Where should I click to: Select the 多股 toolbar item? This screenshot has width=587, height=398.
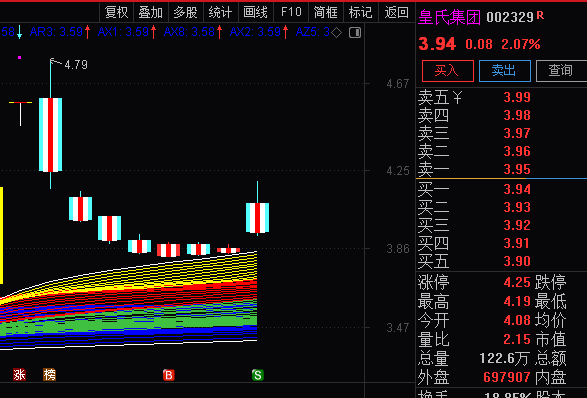[x=185, y=12]
